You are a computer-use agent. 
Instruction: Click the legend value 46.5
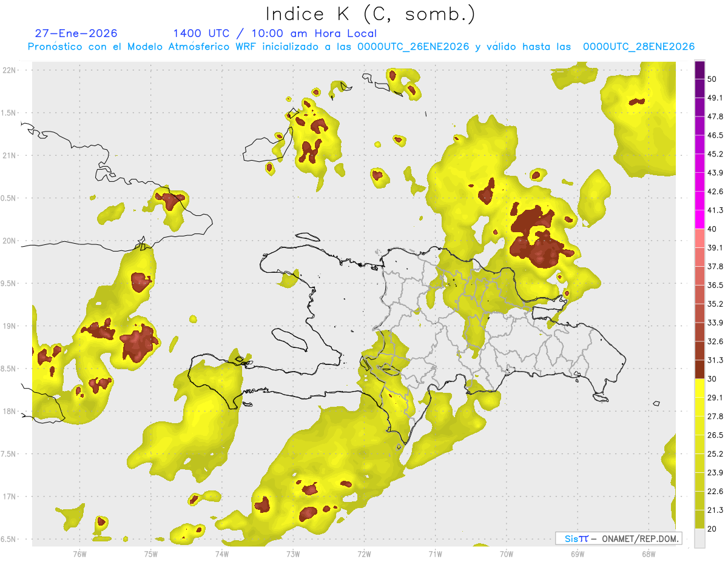(716, 135)
